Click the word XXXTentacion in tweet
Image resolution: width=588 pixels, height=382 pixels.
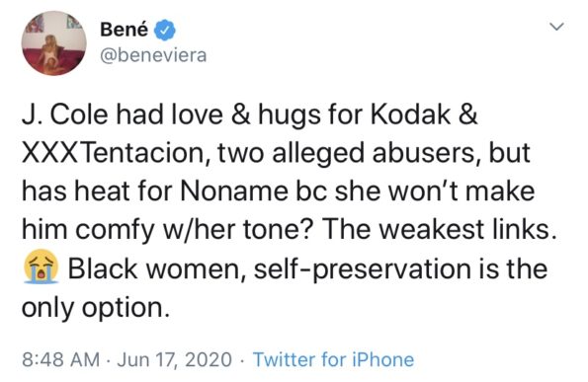pos(113,153)
